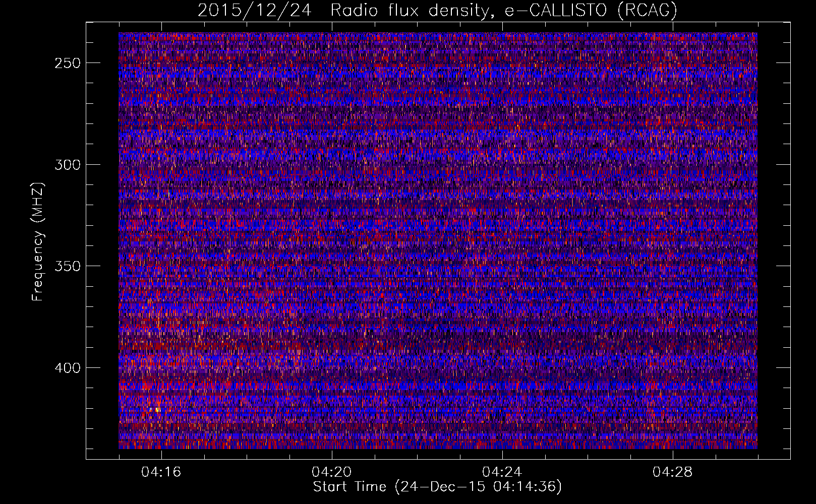Select the 04:20 time tick label
Viewport: 816px width, 504px height.
[x=331, y=472]
